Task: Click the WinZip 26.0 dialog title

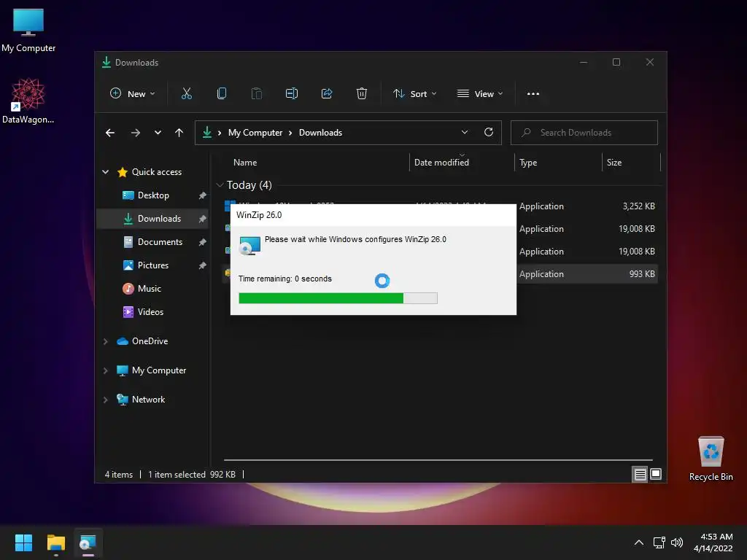Action: [x=259, y=215]
